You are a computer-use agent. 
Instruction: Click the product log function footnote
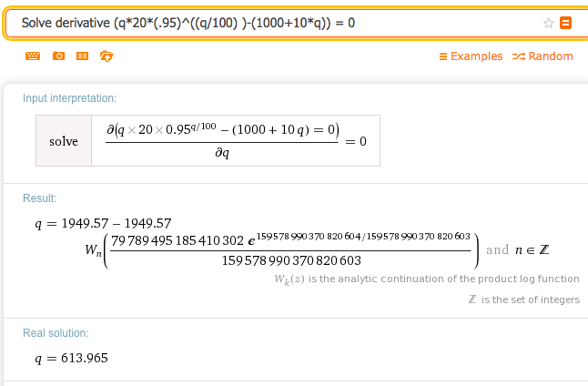pyautogui.click(x=426, y=279)
